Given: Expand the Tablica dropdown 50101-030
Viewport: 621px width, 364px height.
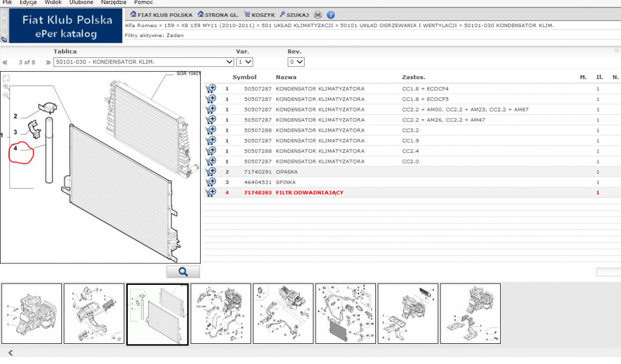Looking at the screenshot, I should 143,62.
